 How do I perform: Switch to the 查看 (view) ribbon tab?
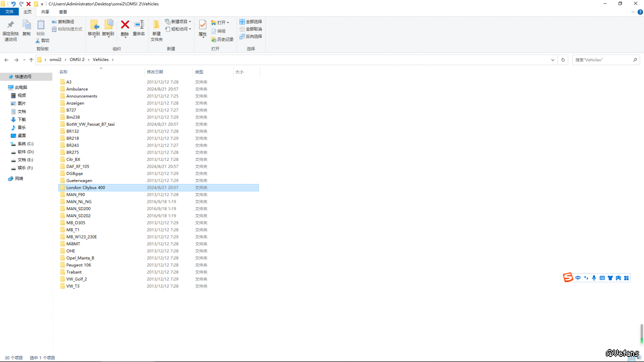click(63, 12)
